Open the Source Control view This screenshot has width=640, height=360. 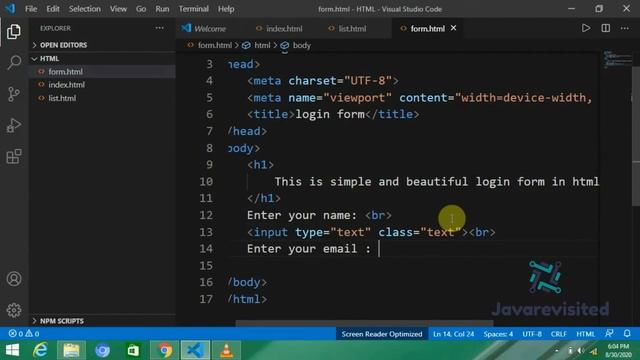[14, 94]
